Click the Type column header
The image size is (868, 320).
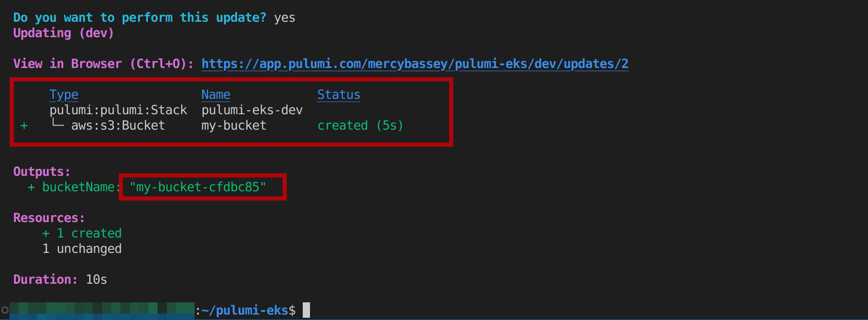coord(64,95)
